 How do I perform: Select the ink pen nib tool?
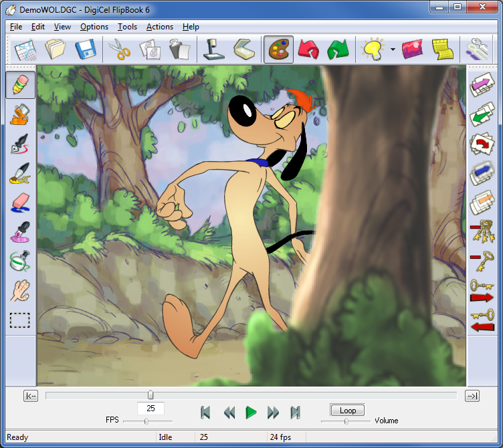pyautogui.click(x=20, y=144)
